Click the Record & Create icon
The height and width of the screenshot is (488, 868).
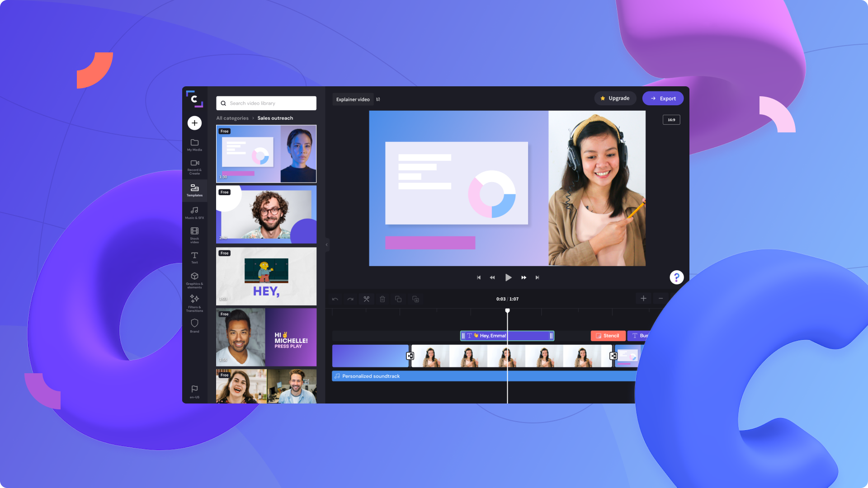194,167
